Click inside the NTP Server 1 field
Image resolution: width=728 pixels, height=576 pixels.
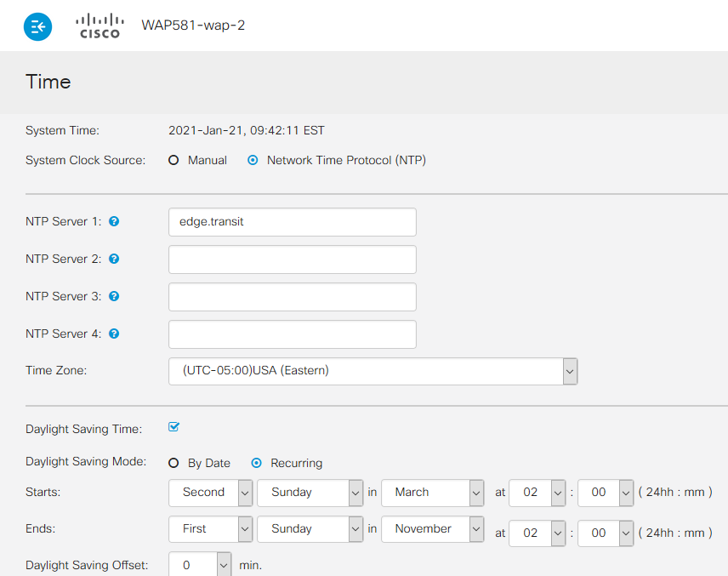[292, 222]
